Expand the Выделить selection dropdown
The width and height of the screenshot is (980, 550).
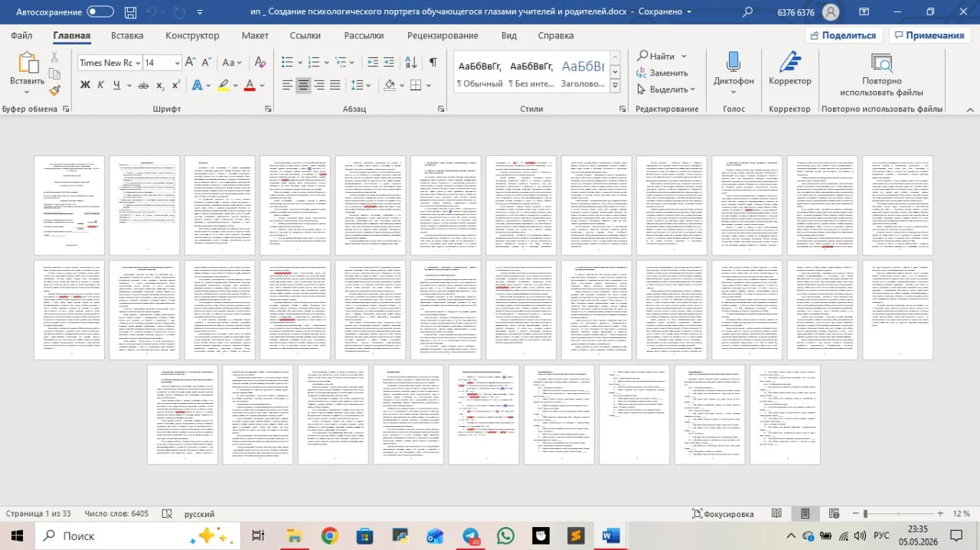point(666,89)
